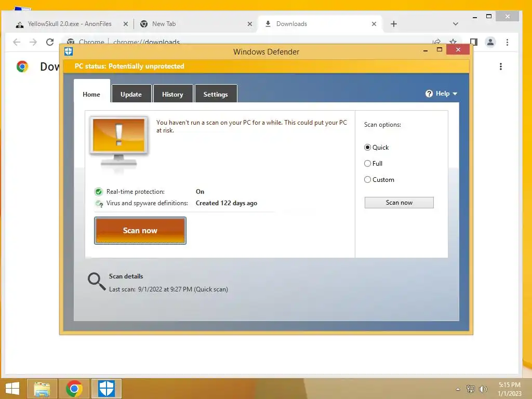Open a new Chrome tab with plus
532x399 pixels.
(394, 24)
